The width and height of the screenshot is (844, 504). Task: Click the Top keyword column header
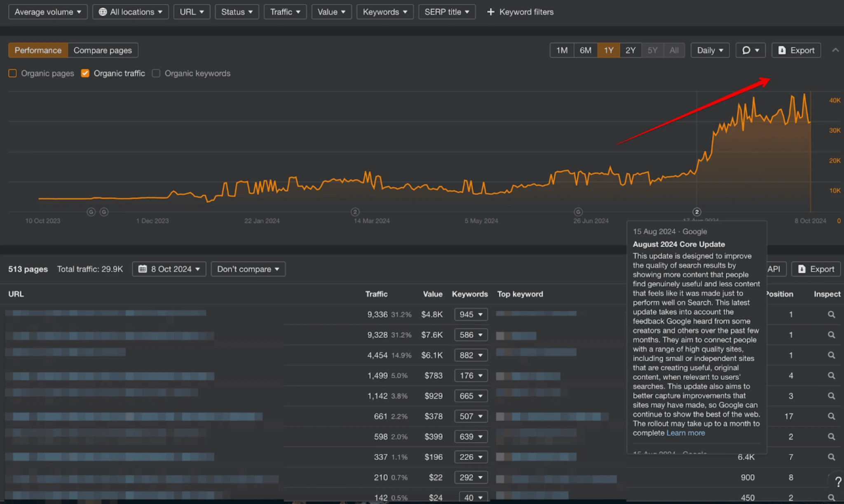point(520,294)
